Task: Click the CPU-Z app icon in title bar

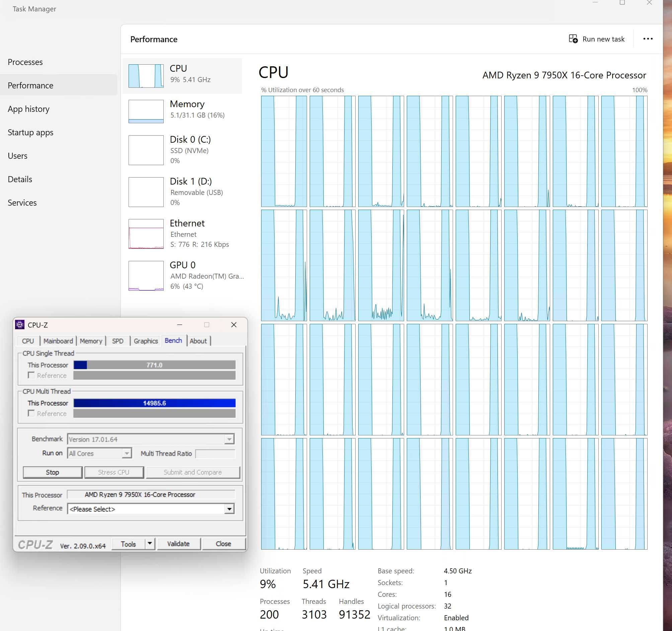Action: point(20,325)
